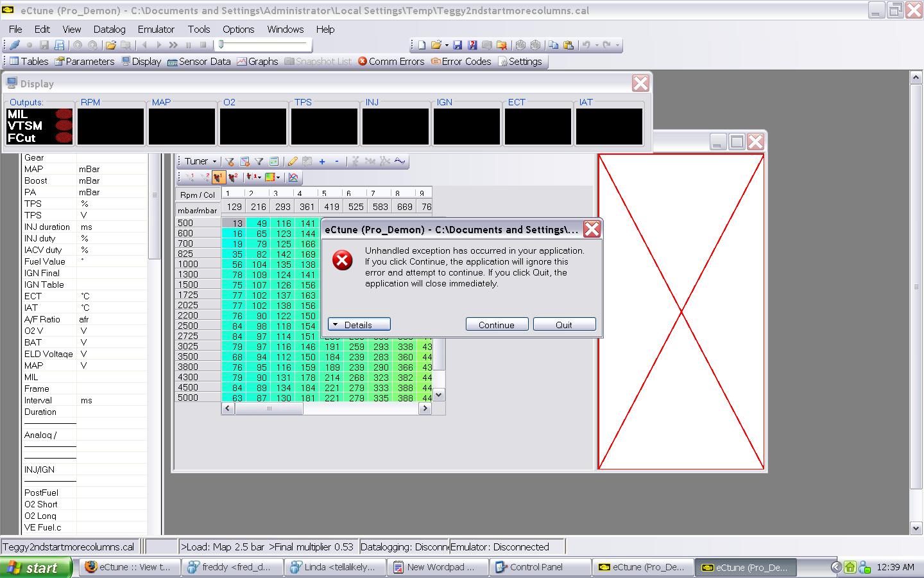This screenshot has height=578, width=924.
Task: Open Windows Start menu
Action: pyautogui.click(x=35, y=568)
